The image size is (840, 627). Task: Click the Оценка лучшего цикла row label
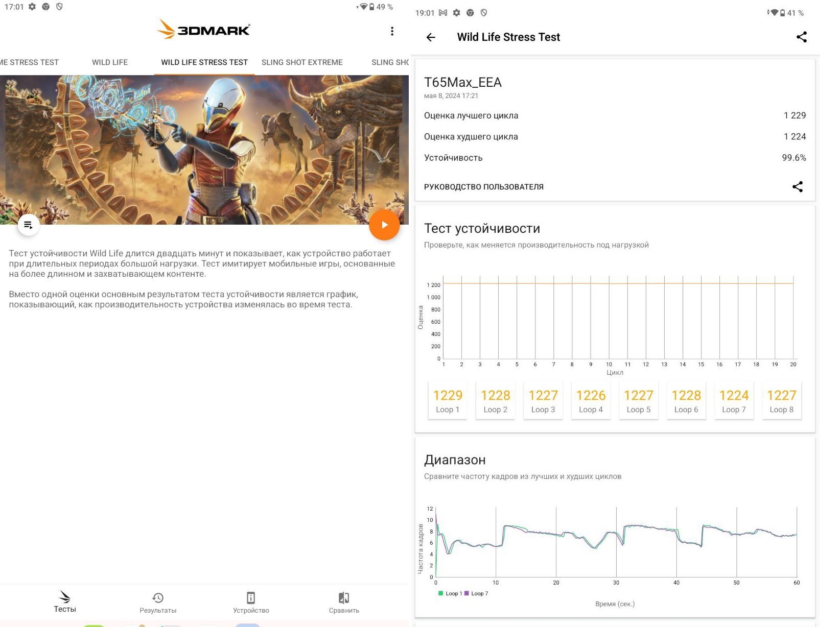(x=471, y=115)
